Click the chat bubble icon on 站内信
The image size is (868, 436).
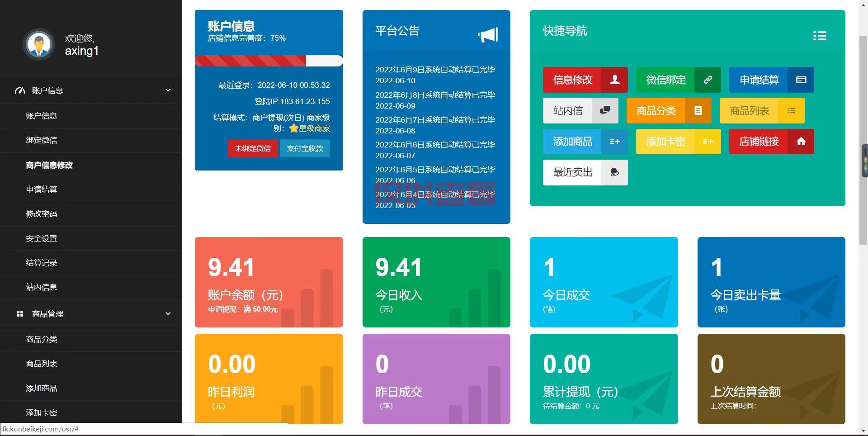[x=605, y=111]
